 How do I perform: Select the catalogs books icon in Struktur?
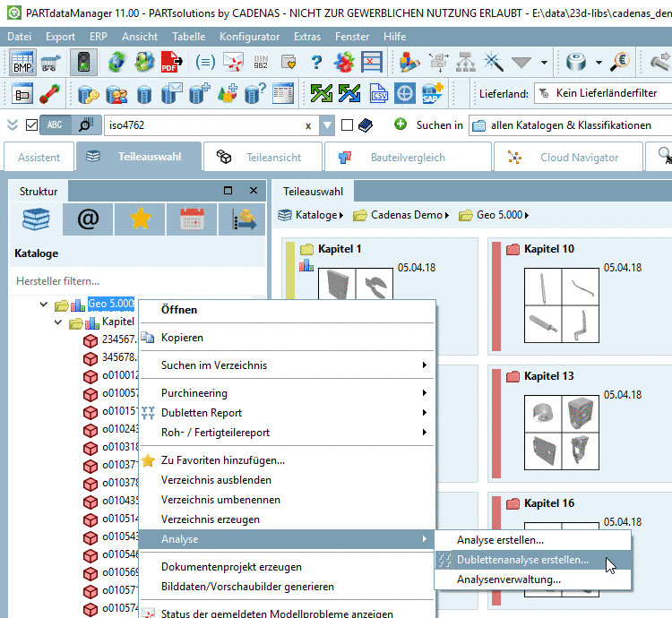[x=36, y=219]
